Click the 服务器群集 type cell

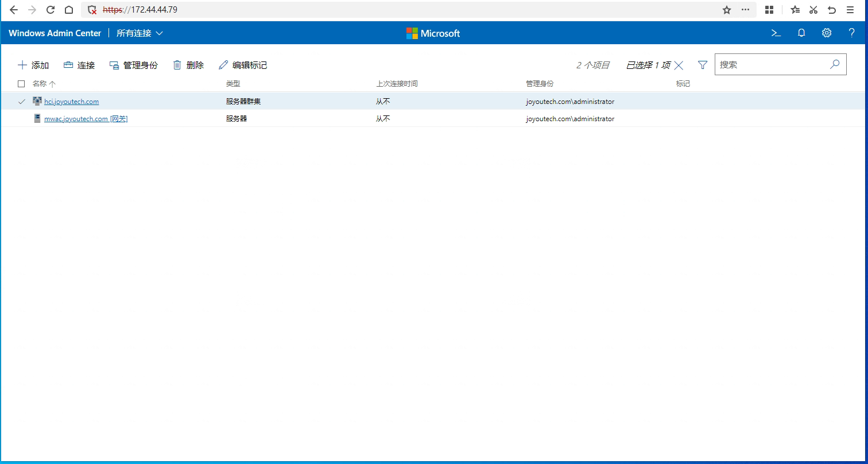point(243,102)
